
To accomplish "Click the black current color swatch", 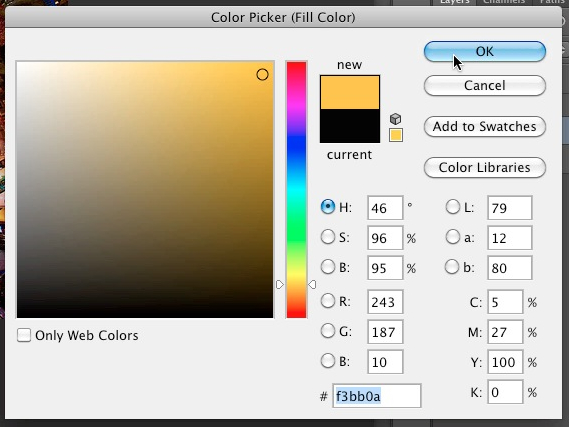I will coord(350,126).
